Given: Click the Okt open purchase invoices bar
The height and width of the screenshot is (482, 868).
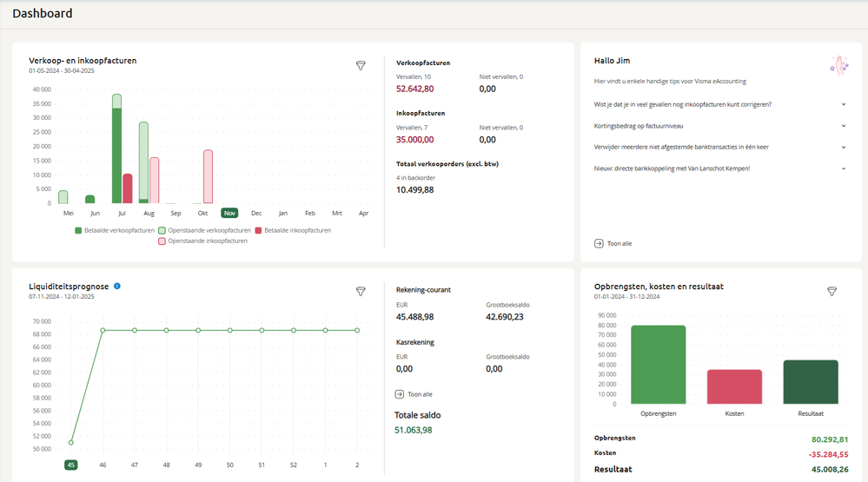Looking at the screenshot, I should pyautogui.click(x=209, y=176).
